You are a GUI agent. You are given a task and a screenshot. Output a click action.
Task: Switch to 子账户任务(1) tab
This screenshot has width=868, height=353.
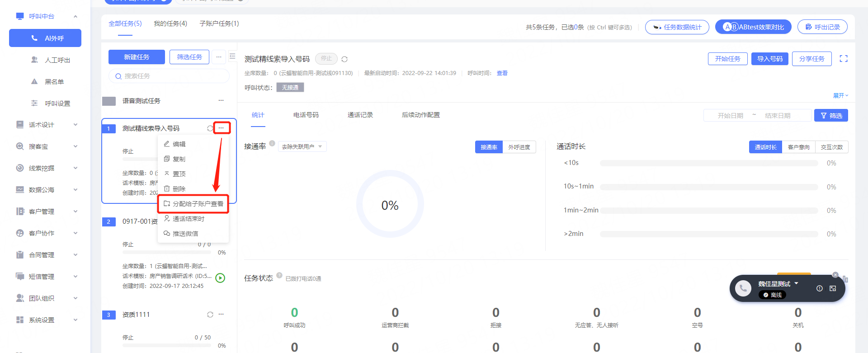click(x=219, y=24)
